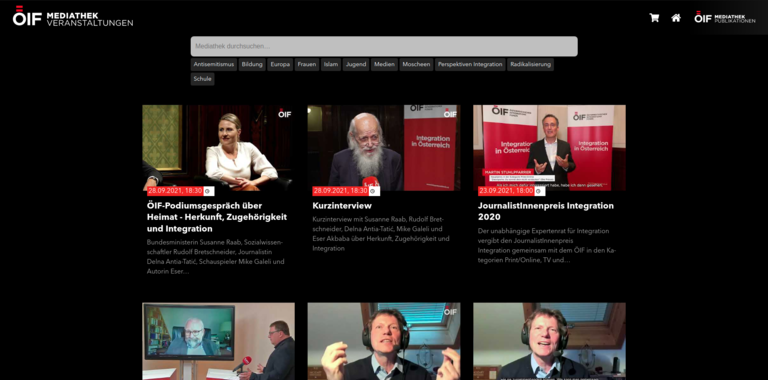Open the Kurzinterview video title
The width and height of the screenshot is (768, 380).
pos(342,206)
